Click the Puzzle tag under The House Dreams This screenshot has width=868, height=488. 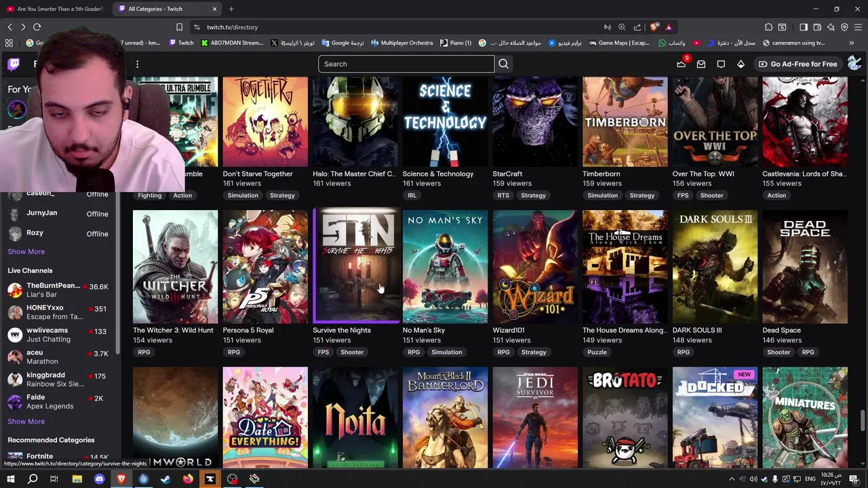click(597, 352)
